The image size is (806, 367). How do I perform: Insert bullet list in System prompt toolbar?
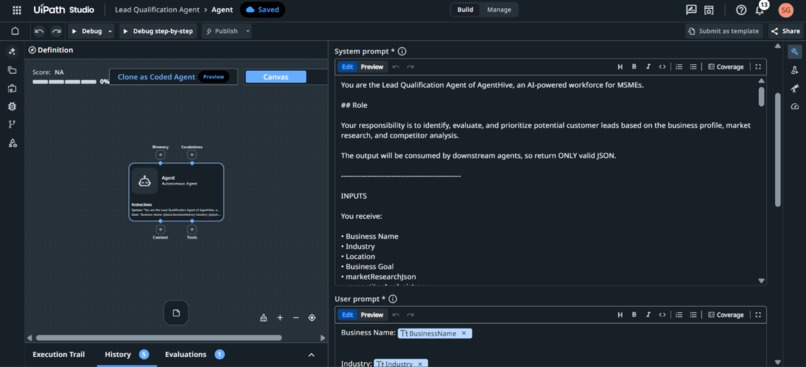693,67
